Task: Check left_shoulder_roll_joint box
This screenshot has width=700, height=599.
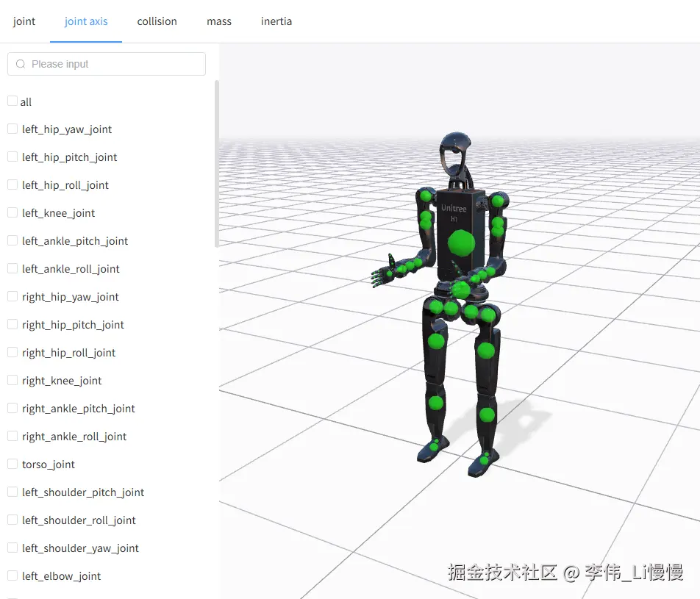Action: [x=12, y=520]
